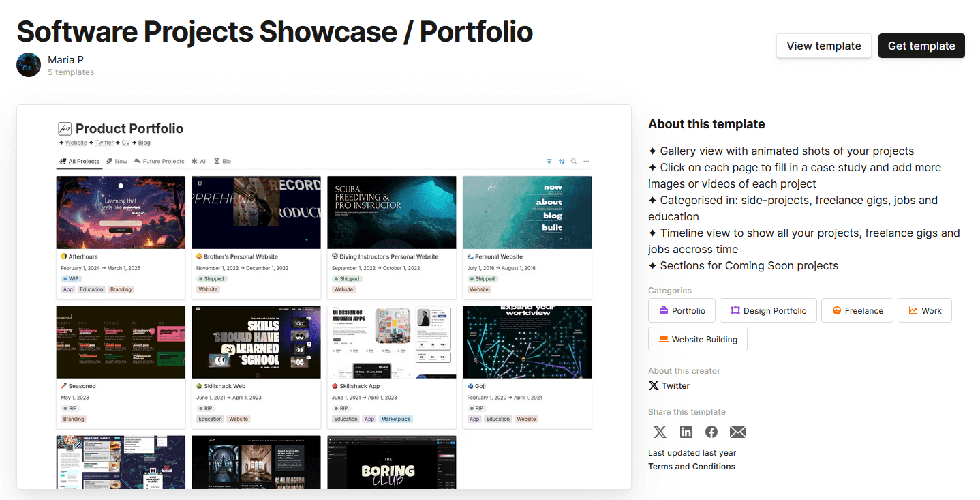
Task: Click the Shipped status on Brother's Personal Website
Action: click(212, 279)
